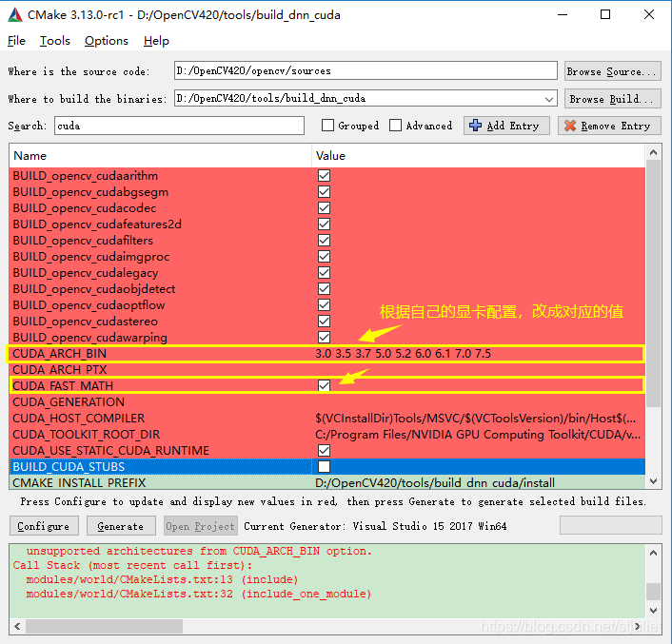Click the output log horizontal scrollbar thumb

click(104, 627)
